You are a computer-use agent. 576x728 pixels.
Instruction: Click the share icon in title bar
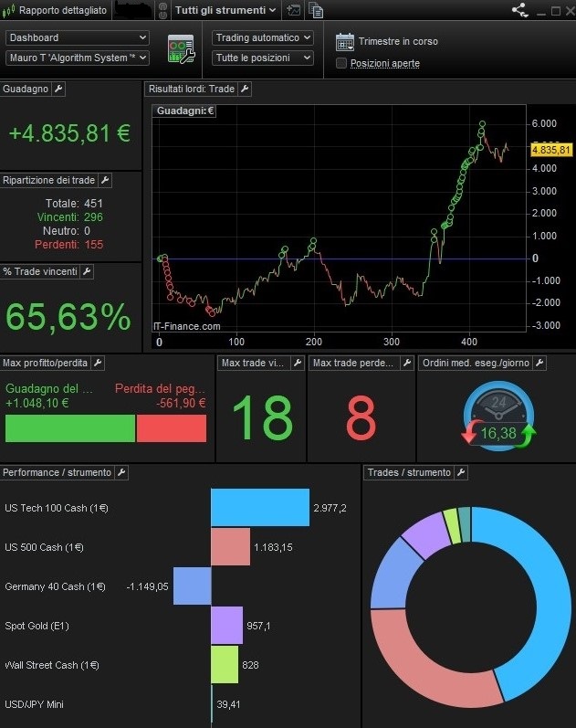pos(519,10)
